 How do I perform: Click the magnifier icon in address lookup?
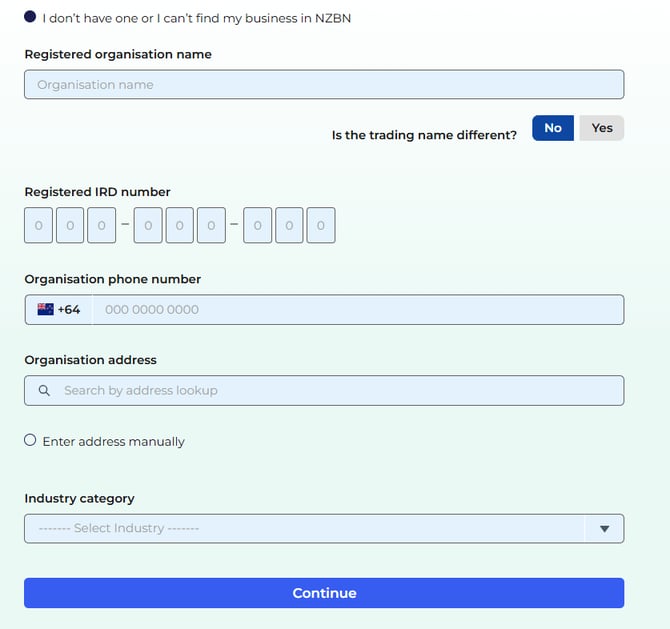click(x=44, y=391)
